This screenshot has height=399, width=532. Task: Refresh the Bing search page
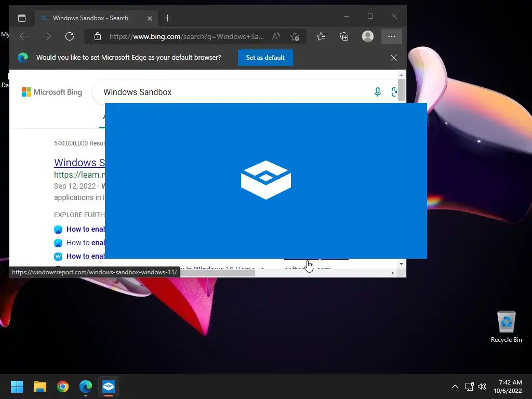coord(70,36)
